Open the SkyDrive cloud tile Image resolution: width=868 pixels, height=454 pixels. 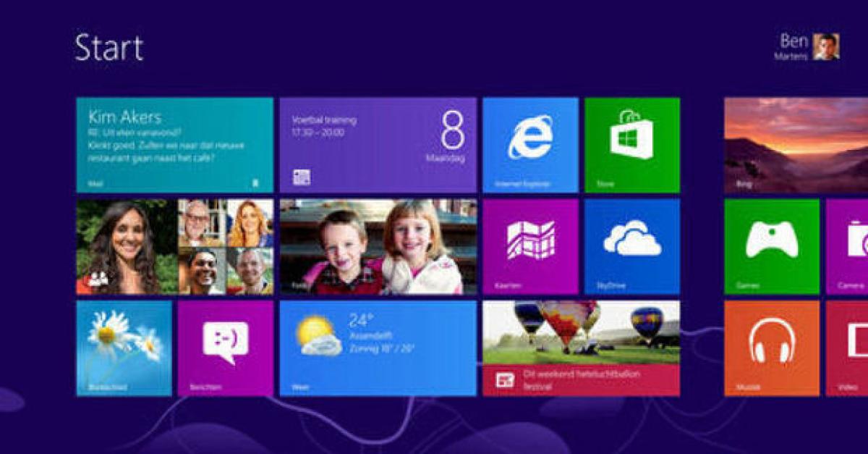(x=632, y=247)
